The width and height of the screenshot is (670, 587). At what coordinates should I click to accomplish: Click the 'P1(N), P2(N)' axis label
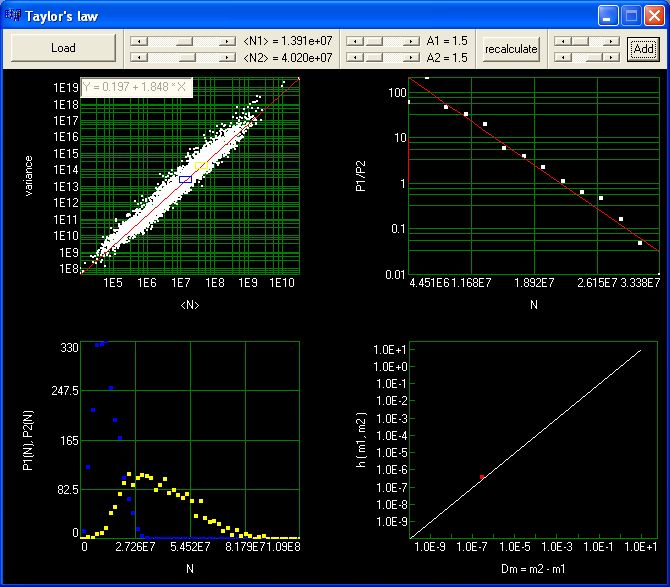point(28,440)
